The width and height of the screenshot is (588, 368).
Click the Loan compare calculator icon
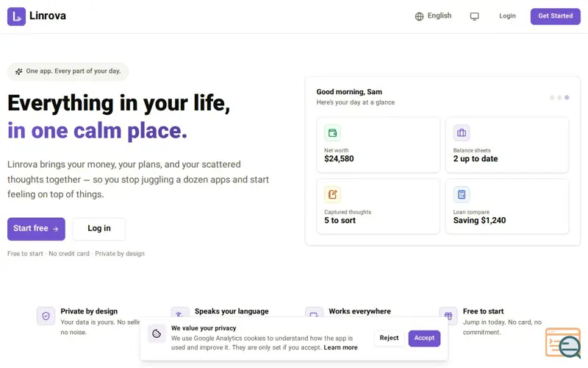click(462, 194)
